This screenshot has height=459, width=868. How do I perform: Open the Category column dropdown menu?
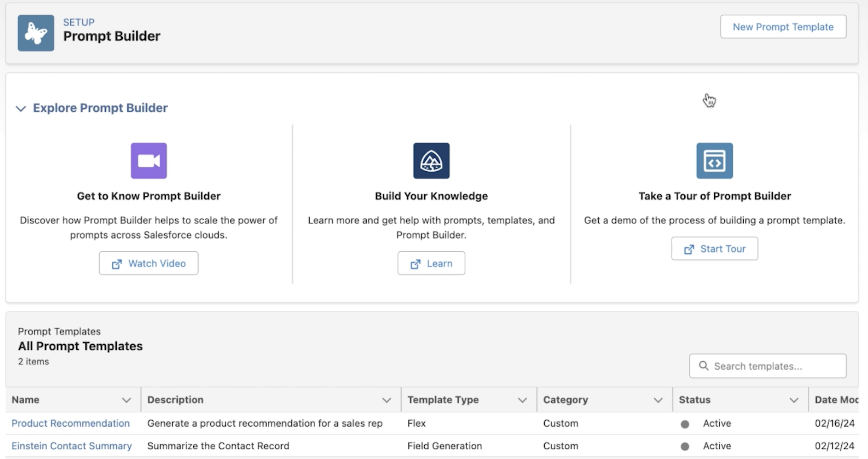coord(658,400)
